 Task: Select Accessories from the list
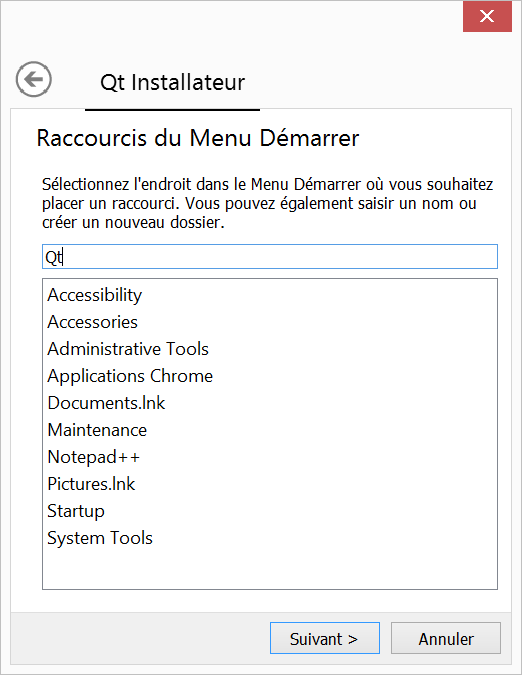point(93,322)
